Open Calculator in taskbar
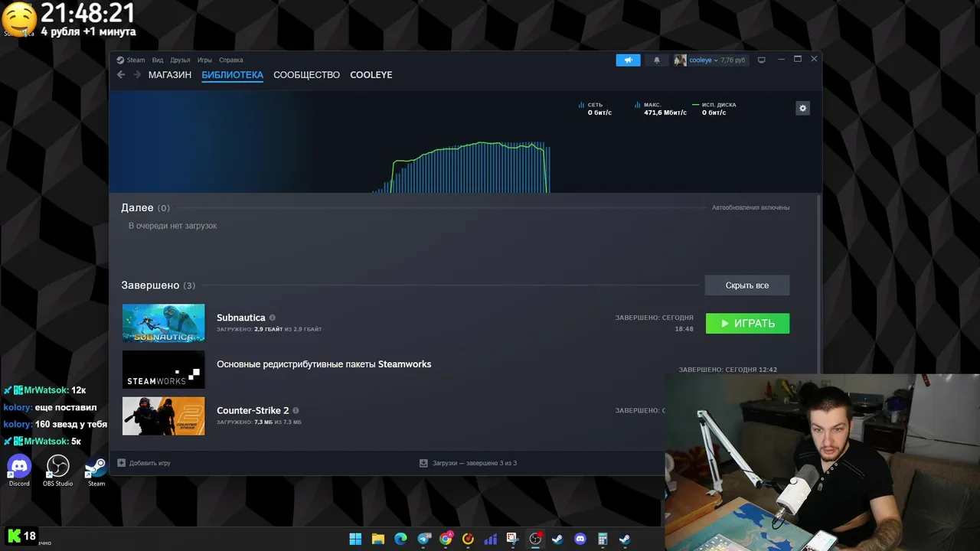Image resolution: width=980 pixels, height=551 pixels. point(603,539)
